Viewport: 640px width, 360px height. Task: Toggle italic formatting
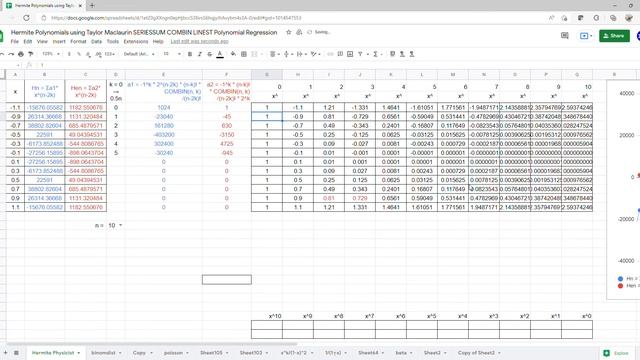(200, 54)
